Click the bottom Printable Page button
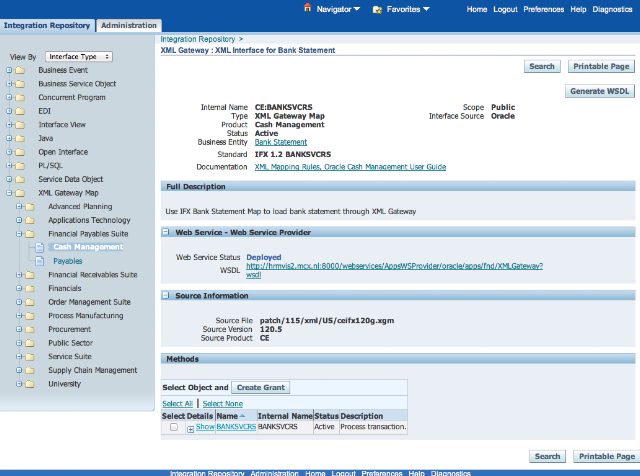The image size is (640, 476). click(607, 456)
